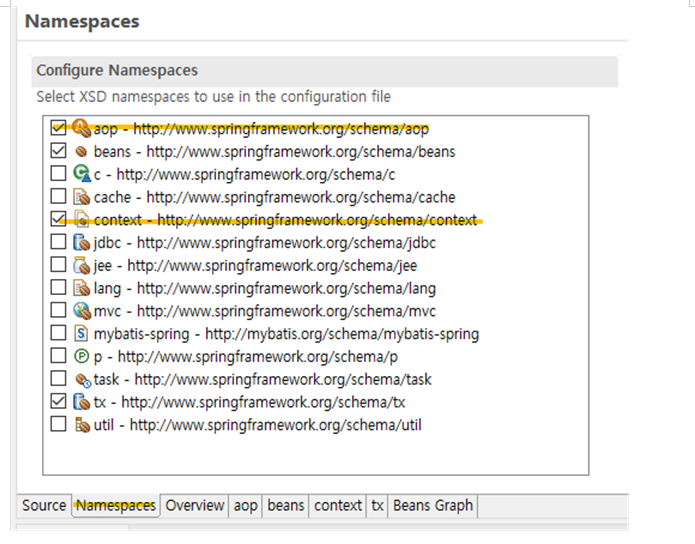This screenshot has width=695, height=544.
Task: Enable the mybatis-spring namespace checkbox
Action: pos(59,333)
